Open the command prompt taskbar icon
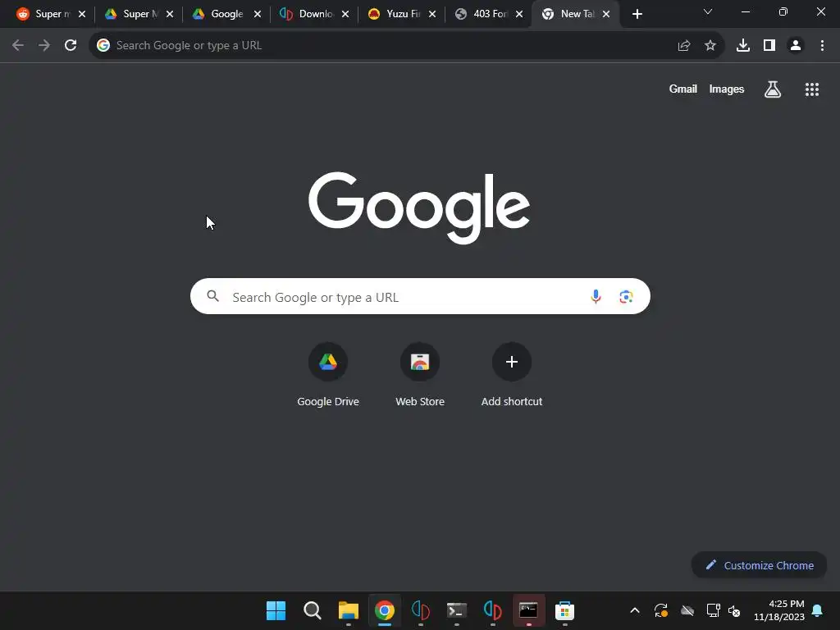840x630 pixels. (x=529, y=610)
